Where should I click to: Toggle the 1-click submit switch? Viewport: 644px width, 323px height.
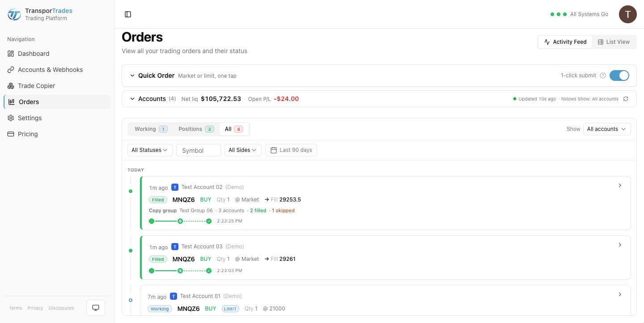(x=619, y=76)
